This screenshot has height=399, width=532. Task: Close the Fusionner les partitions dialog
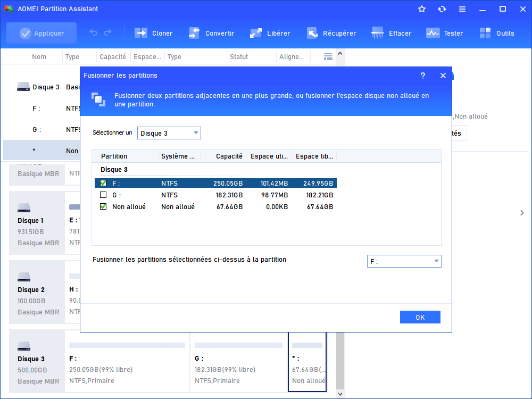[443, 76]
